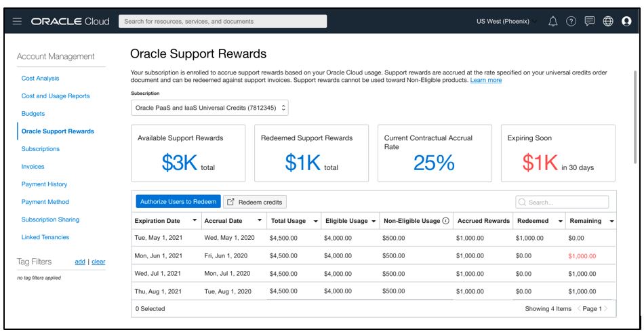This screenshot has width=644, height=334.
Task: Sort by Eligible Usage column arrow
Action: 374,221
